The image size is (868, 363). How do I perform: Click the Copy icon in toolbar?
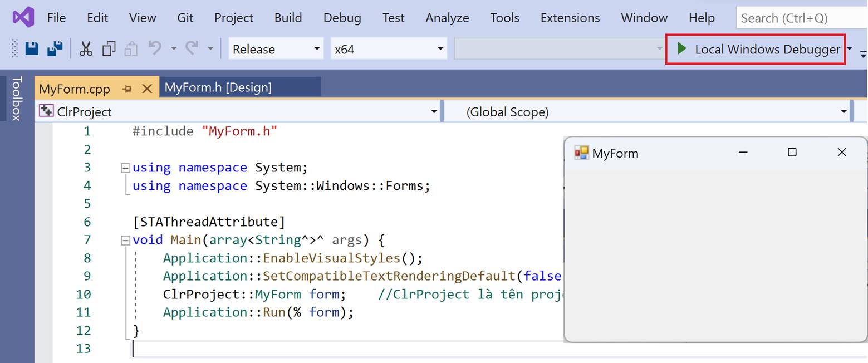tap(109, 49)
